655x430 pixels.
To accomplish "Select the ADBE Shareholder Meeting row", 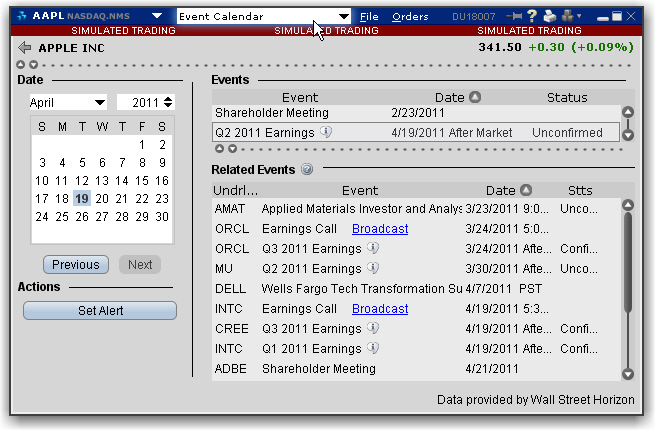I will (x=416, y=369).
